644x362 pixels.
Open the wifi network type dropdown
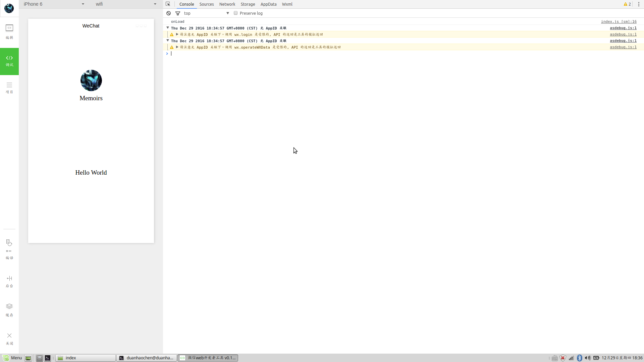coord(126,4)
